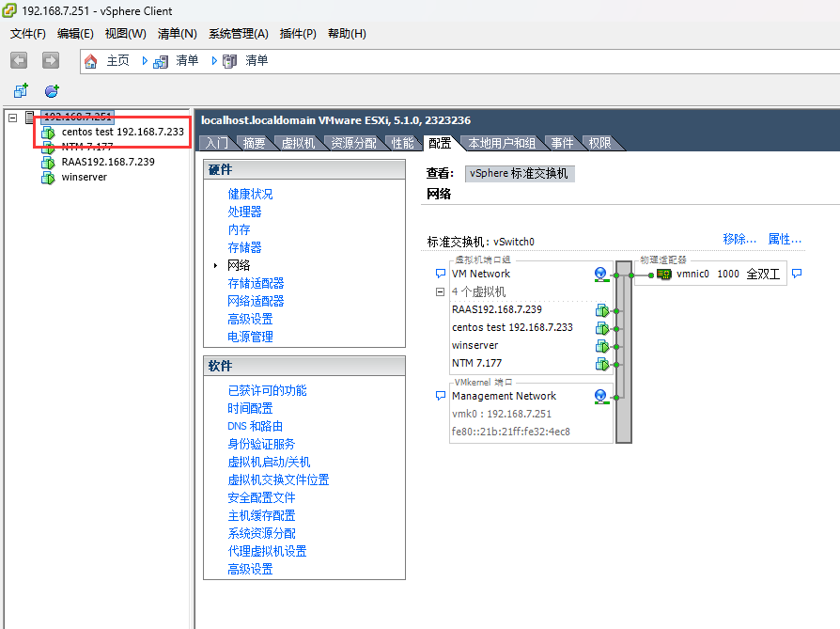Switch to the 事件 tab
Image resolution: width=840 pixels, height=629 pixels.
[562, 143]
